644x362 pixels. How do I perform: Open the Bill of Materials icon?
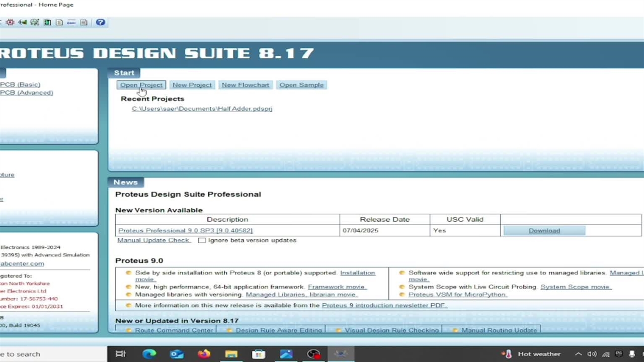point(59,22)
